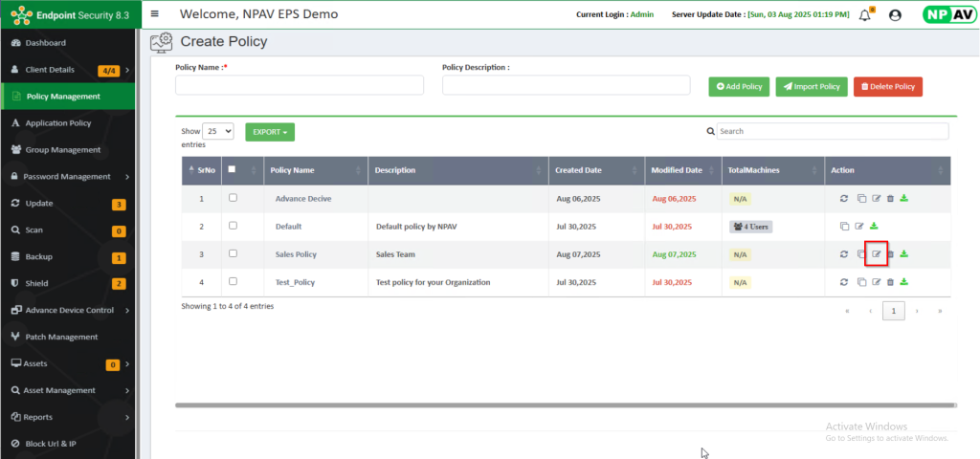Click the Add Policy button
This screenshot has width=980, height=459.
(x=739, y=87)
